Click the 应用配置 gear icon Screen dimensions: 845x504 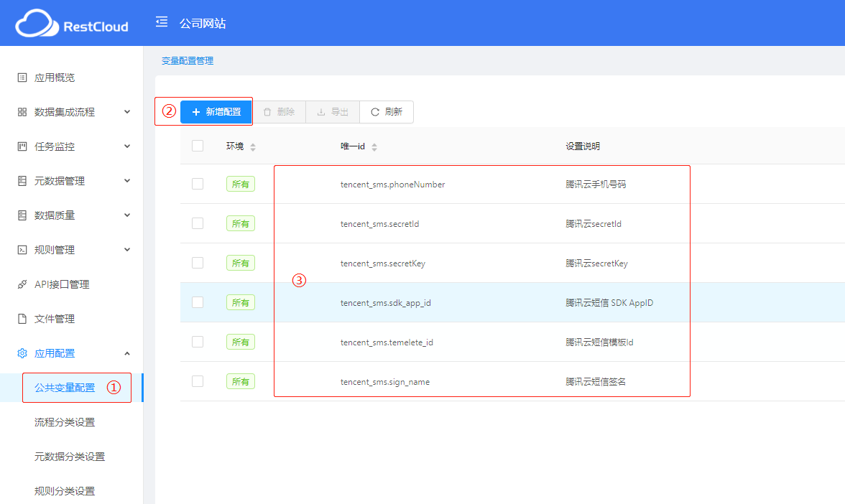pyautogui.click(x=22, y=353)
